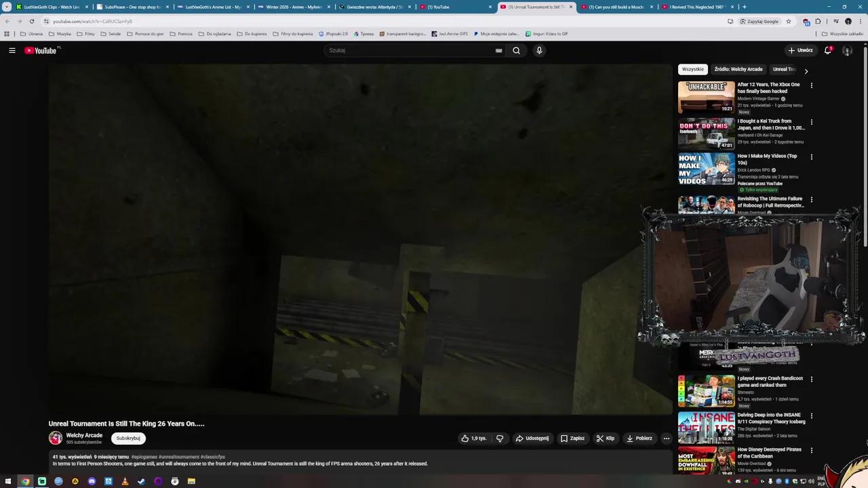Open more actions via the ellipsis button
This screenshot has height=488, width=868.
(x=667, y=438)
